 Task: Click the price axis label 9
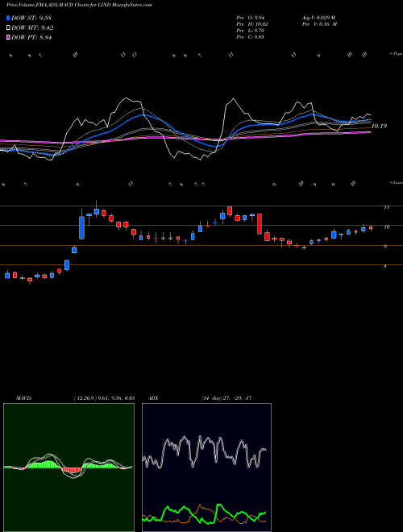coord(385,247)
